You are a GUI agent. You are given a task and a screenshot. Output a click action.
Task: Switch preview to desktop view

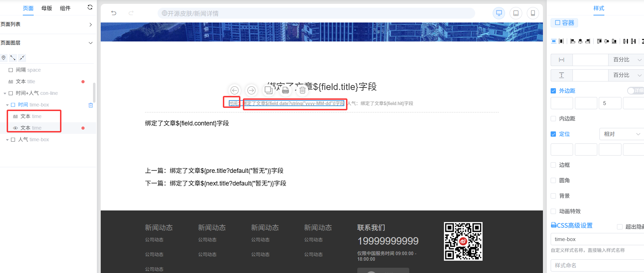coord(499,13)
